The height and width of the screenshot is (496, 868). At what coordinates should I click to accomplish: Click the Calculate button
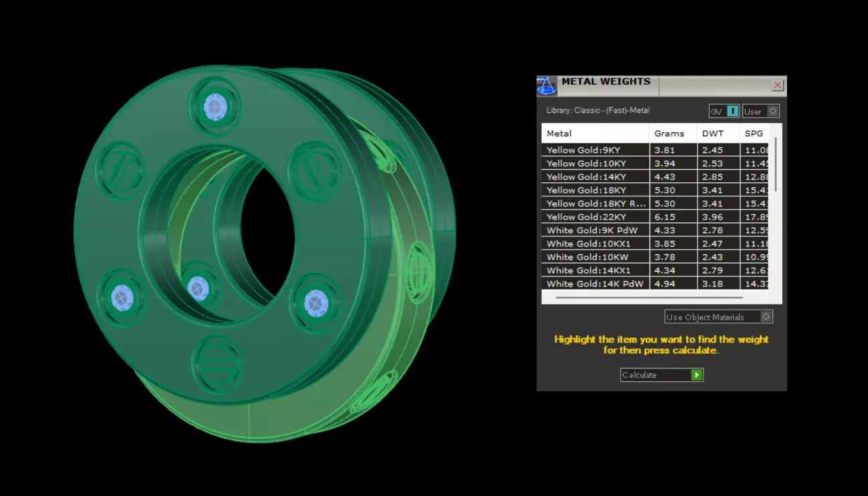662,375
